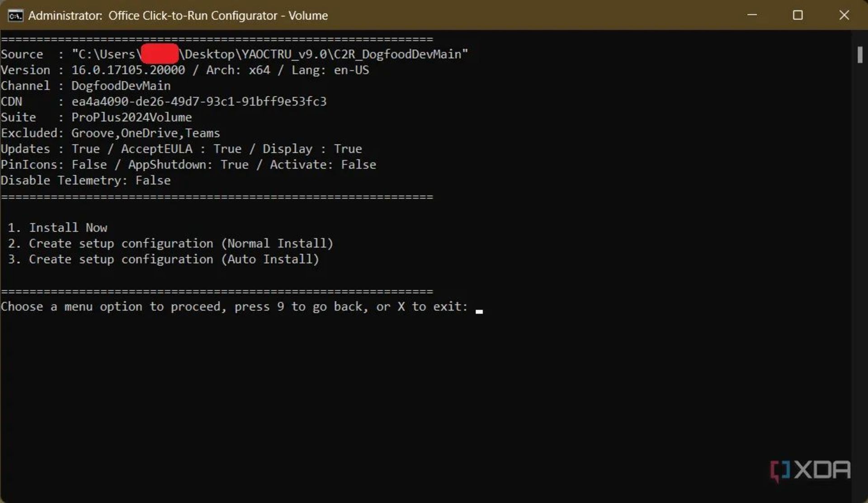Click the blinking cursor at the prompt
The image size is (868, 503).
(479, 310)
